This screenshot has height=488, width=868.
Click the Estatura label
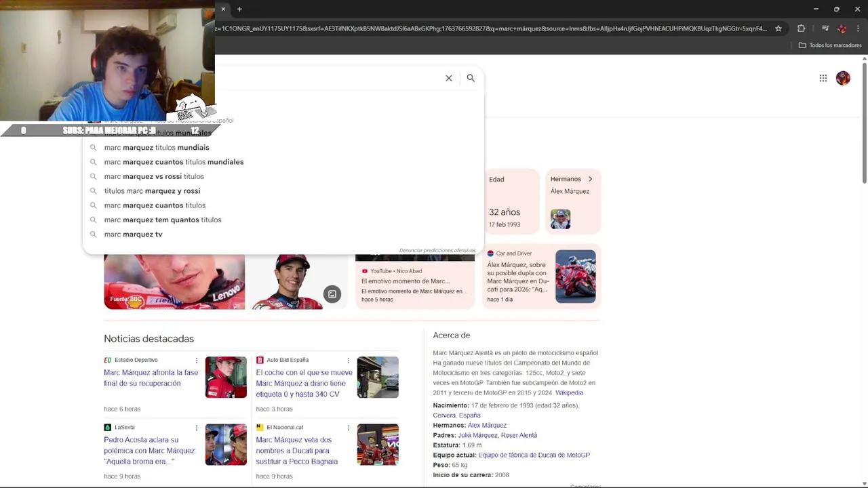pos(446,445)
